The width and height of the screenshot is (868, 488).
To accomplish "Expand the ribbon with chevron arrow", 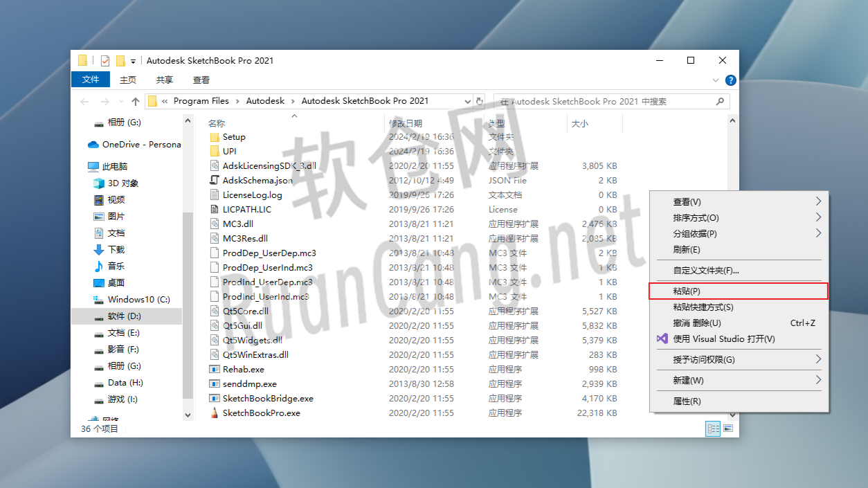I will (x=716, y=80).
